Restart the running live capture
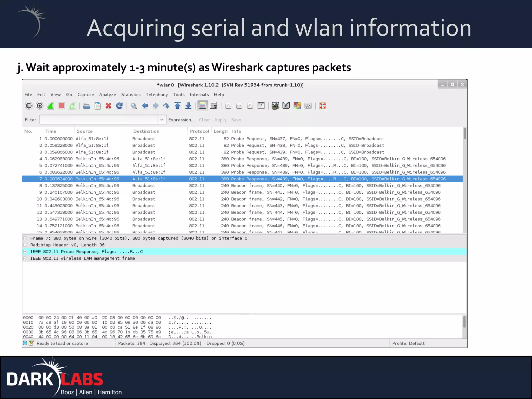 click(72, 106)
